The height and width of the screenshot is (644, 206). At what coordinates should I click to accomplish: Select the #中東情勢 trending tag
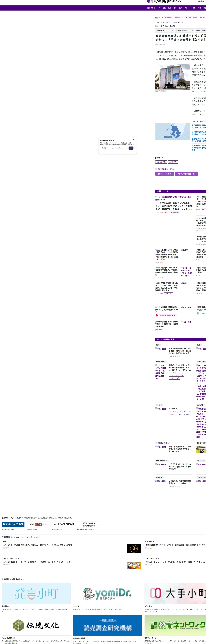pos(168,18)
